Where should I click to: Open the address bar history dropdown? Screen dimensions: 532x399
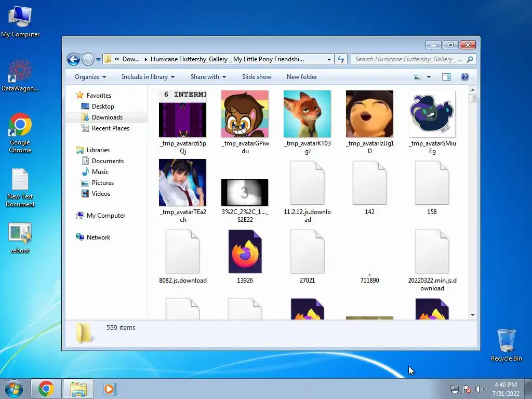(329, 59)
